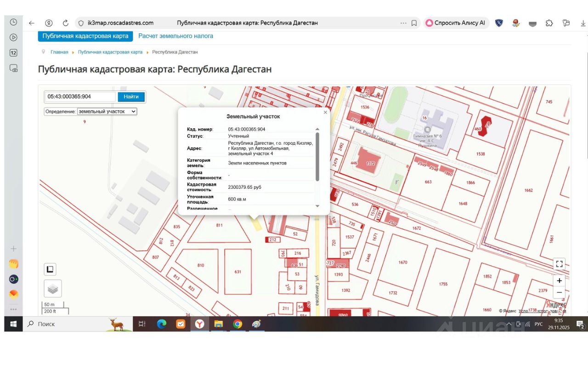This screenshot has width=588, height=380.
Task: Click land parcel 811 on the map
Action: point(219,225)
